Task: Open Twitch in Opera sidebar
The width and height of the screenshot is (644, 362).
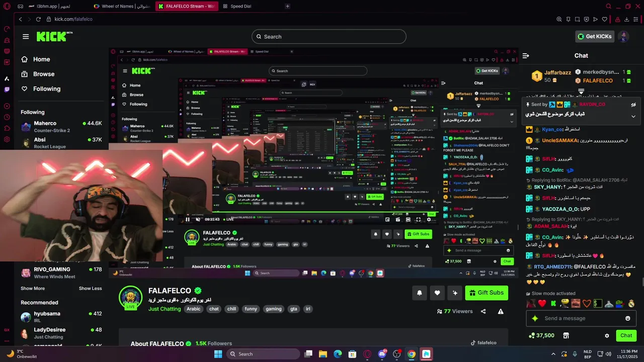Action: tap(7, 89)
